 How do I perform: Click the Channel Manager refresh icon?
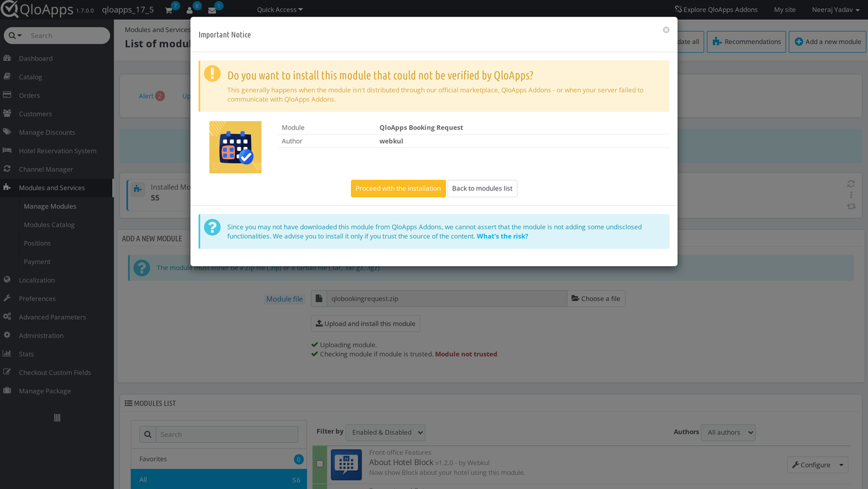click(x=7, y=169)
